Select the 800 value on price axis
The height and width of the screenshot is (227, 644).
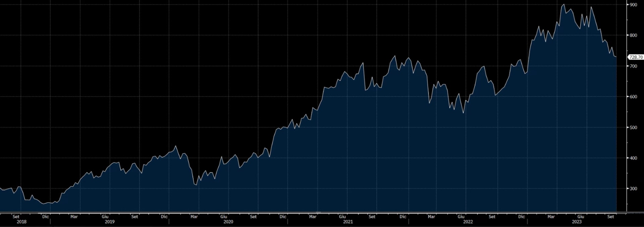pyautogui.click(x=633, y=35)
